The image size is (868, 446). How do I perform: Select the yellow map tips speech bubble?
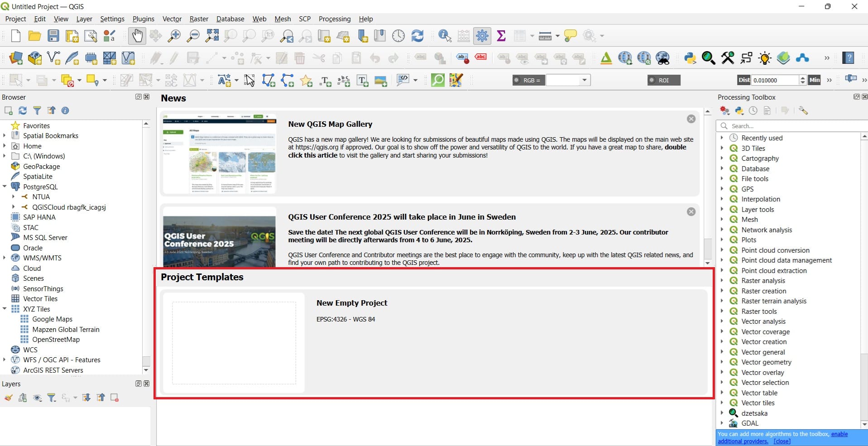[570, 36]
